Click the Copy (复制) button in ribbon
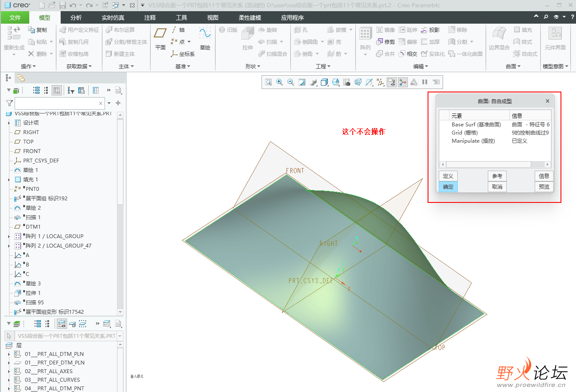The width and height of the screenshot is (576, 392). [x=37, y=30]
